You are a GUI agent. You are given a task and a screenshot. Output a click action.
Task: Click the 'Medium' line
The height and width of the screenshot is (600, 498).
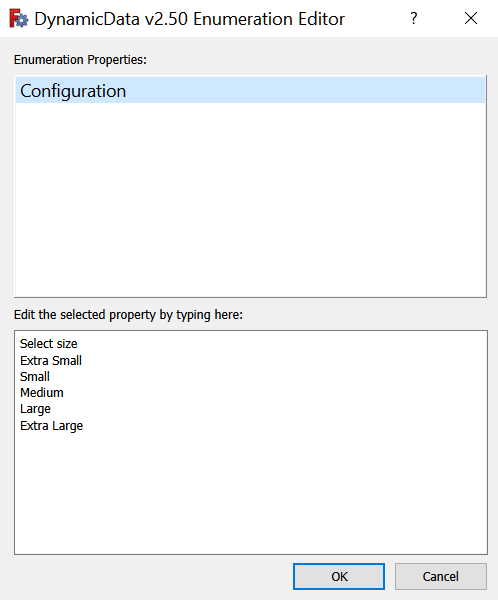pos(42,393)
